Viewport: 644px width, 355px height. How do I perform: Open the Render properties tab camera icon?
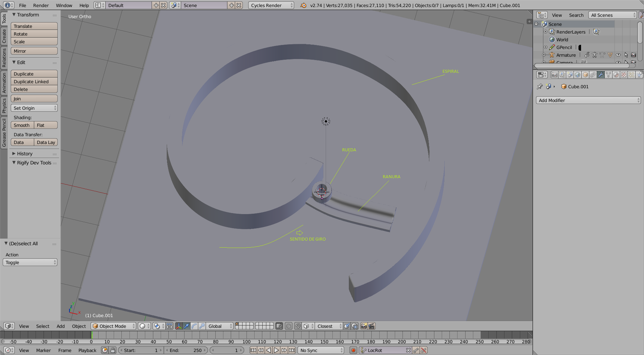(x=554, y=75)
